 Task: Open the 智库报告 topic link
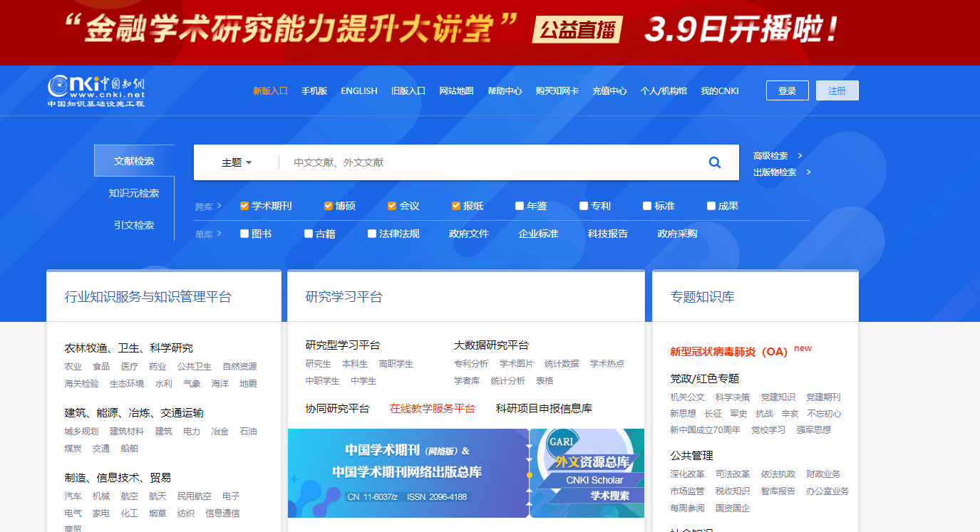(778, 491)
